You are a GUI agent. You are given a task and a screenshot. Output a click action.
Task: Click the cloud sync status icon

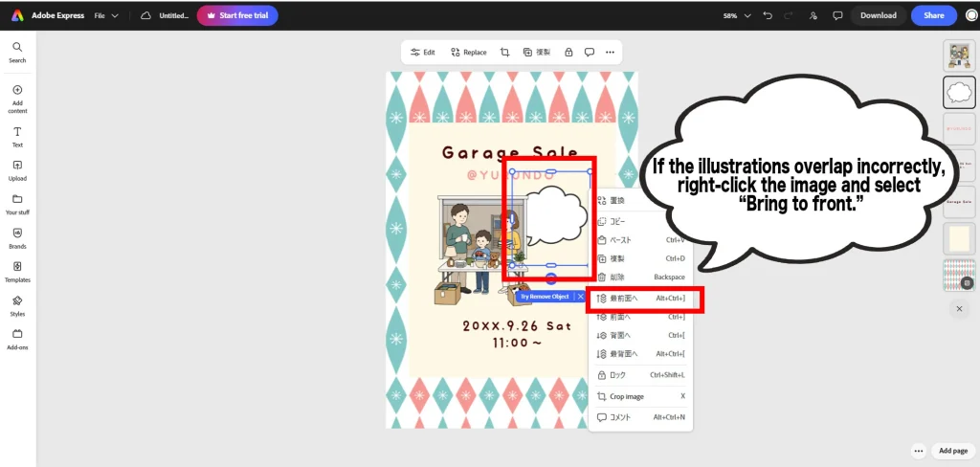coord(145,15)
